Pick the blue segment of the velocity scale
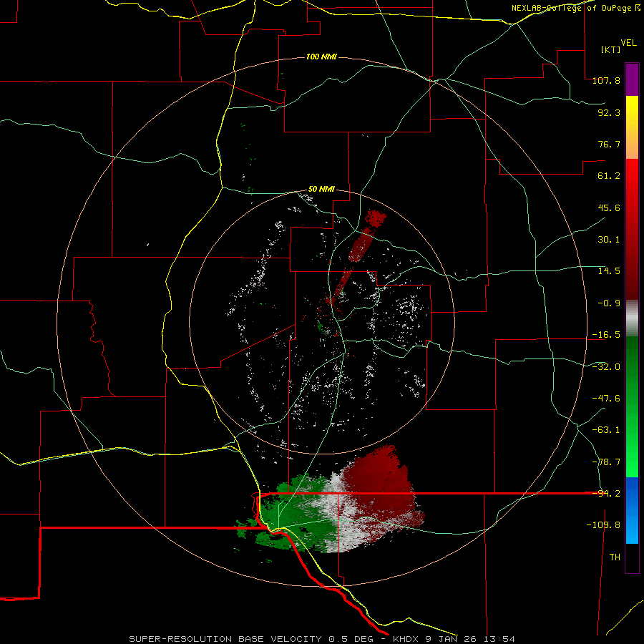Screen dimensions: 644x644 pyautogui.click(x=632, y=510)
